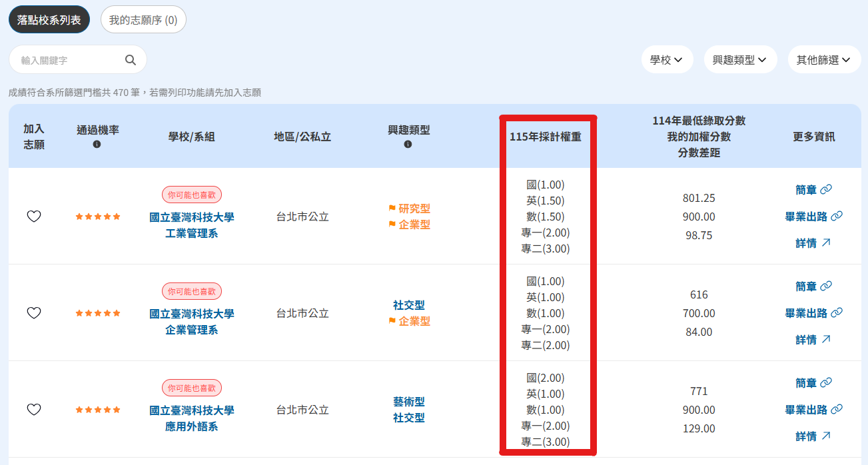868x465 pixels.
Task: Click five-star rating of 企業管理系 row
Action: click(x=98, y=313)
